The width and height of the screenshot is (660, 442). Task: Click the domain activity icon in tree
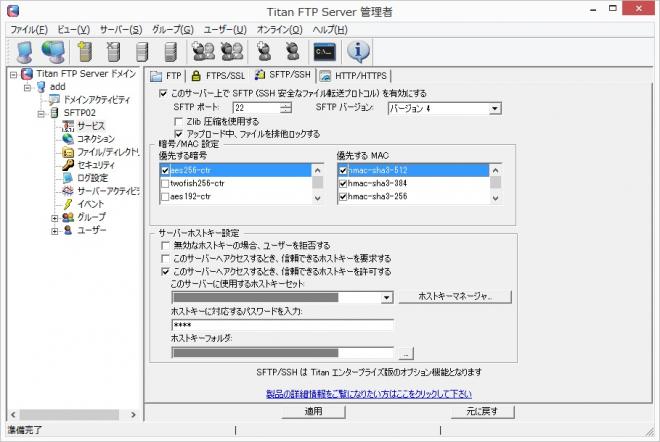coord(54,100)
